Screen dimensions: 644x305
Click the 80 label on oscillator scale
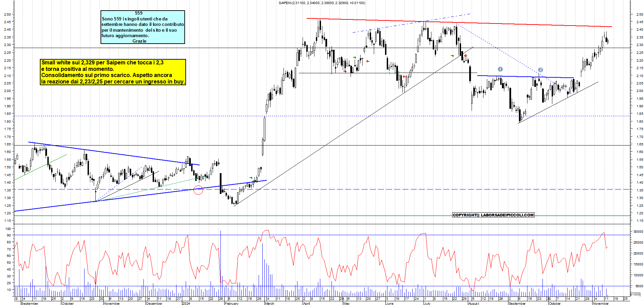coord(9,242)
